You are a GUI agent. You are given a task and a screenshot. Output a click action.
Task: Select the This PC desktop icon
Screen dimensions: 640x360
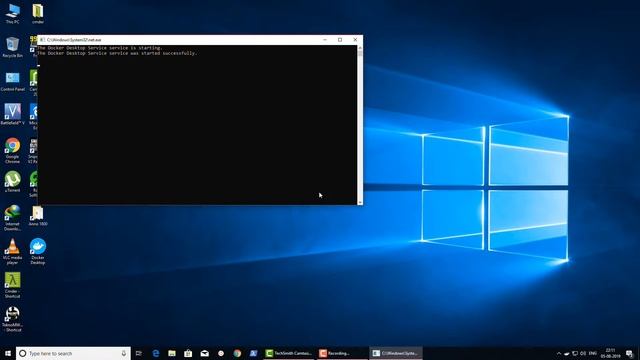pos(12,13)
